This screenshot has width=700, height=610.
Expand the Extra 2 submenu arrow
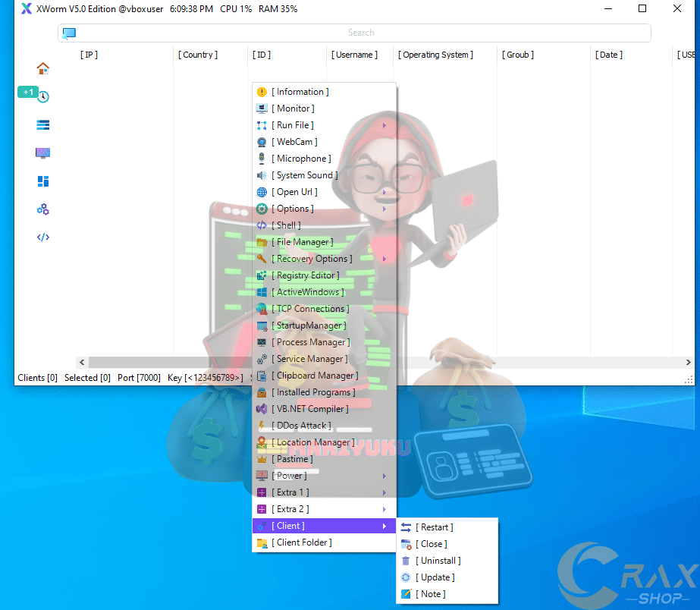(385, 510)
